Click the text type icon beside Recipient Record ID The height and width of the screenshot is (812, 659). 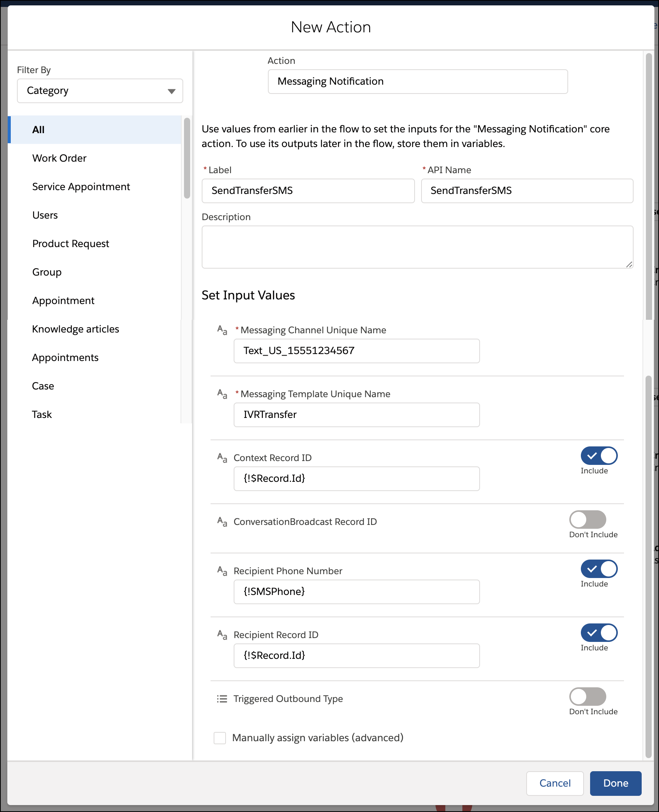point(222,635)
